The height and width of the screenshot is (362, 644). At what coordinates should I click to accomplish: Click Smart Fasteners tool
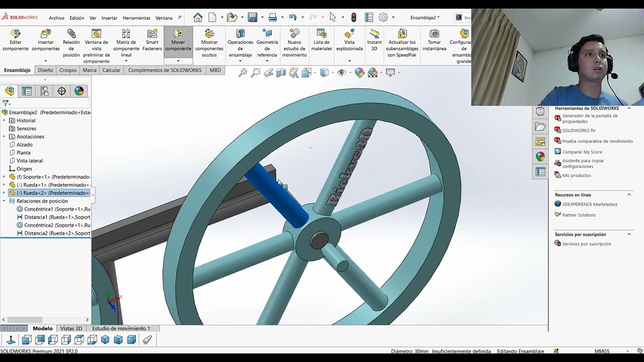152,40
